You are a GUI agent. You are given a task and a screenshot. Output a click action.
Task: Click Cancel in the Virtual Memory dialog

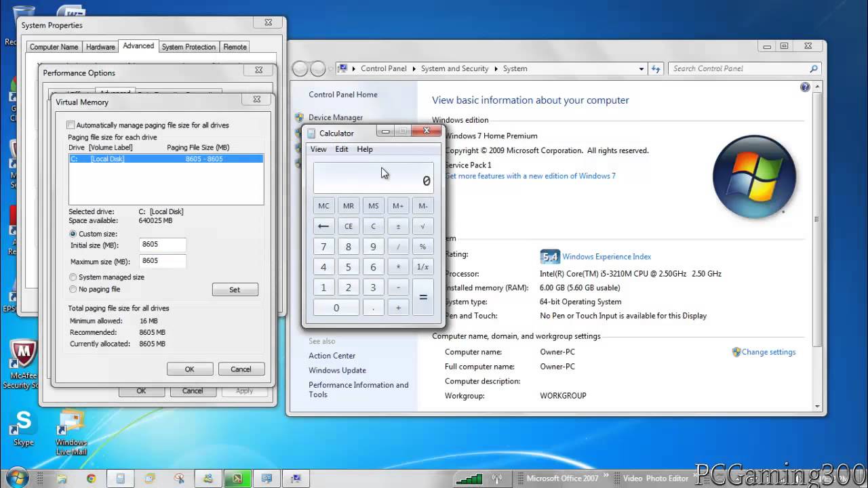pyautogui.click(x=241, y=369)
